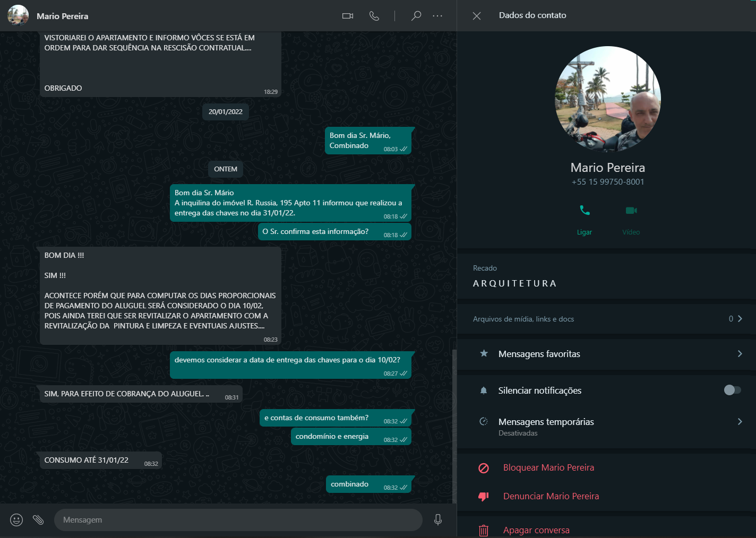The image size is (756, 538).
Task: Open the search in conversation icon
Action: (416, 16)
